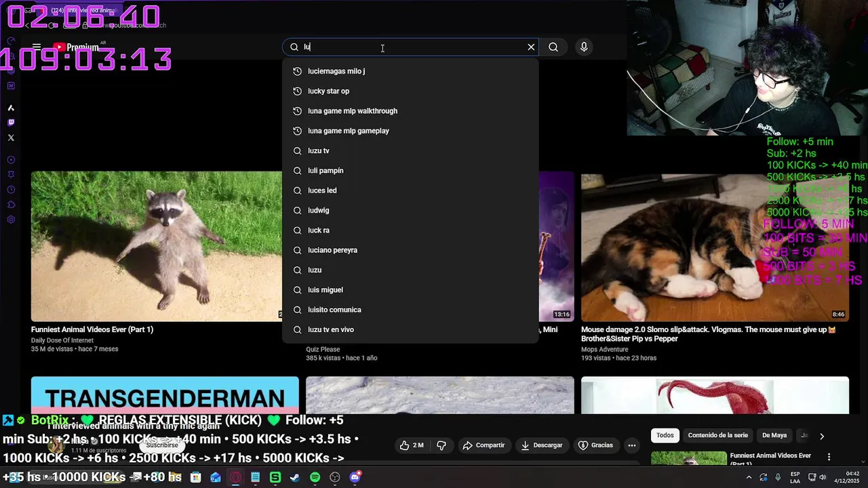This screenshot has height=488, width=868.
Task: Select suggestion "luli pampín"
Action: point(410,171)
